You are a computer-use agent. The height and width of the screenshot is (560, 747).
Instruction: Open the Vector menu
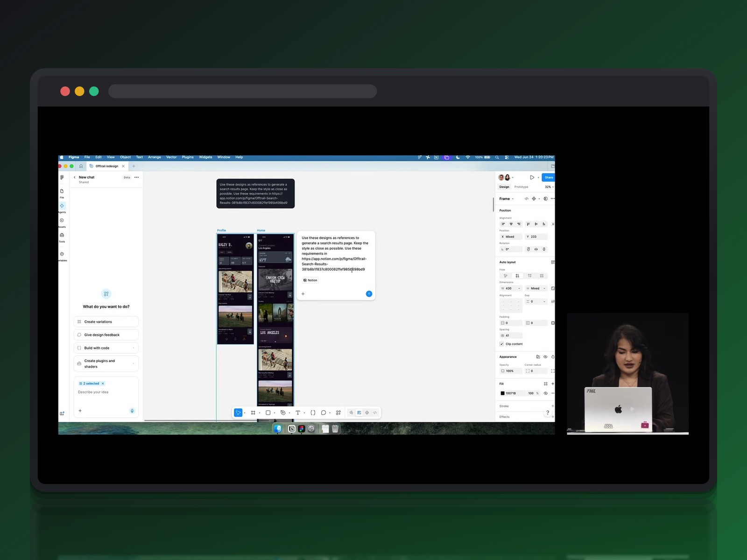(x=171, y=157)
